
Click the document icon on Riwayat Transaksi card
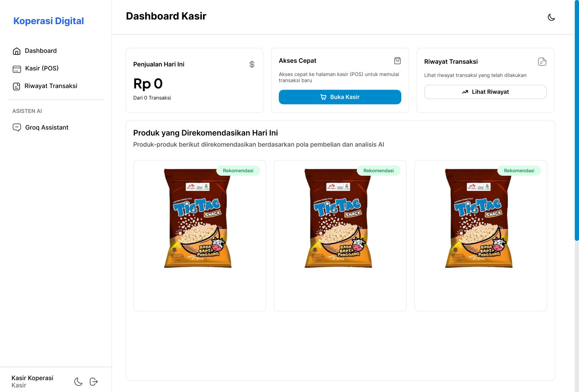click(542, 62)
